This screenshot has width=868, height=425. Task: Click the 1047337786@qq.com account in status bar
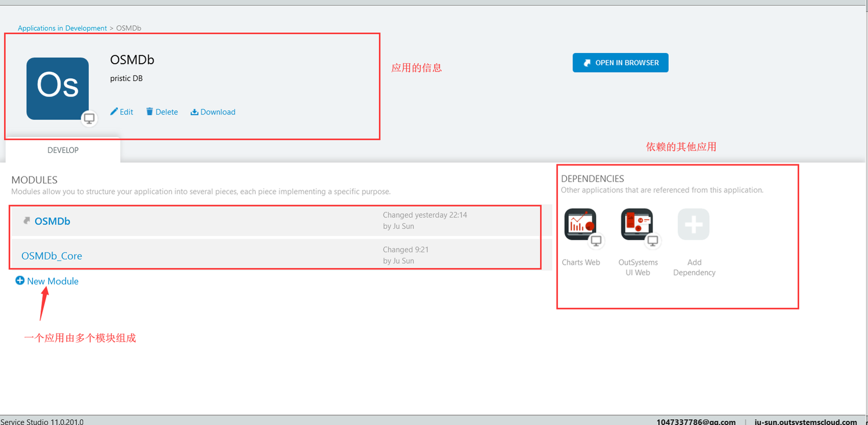(696, 422)
